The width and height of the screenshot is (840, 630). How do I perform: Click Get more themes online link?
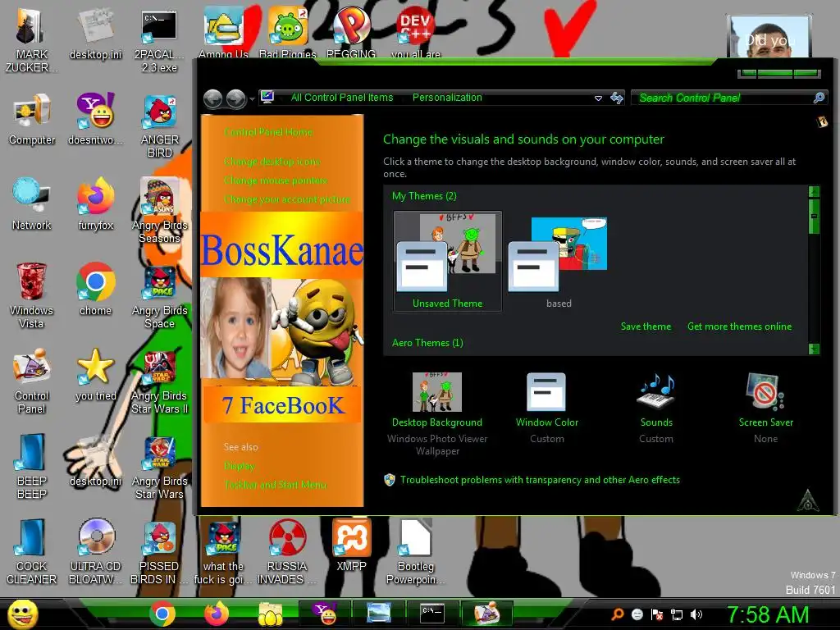(x=739, y=326)
